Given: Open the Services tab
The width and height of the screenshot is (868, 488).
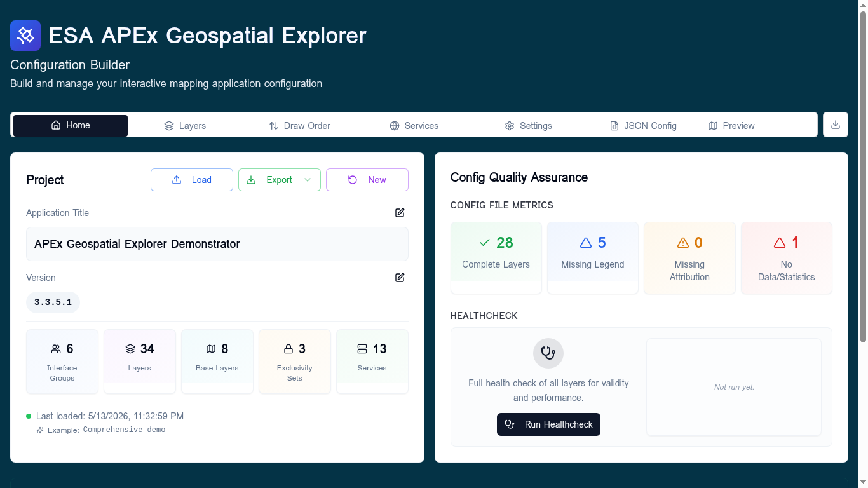Looking at the screenshot, I should click(414, 126).
